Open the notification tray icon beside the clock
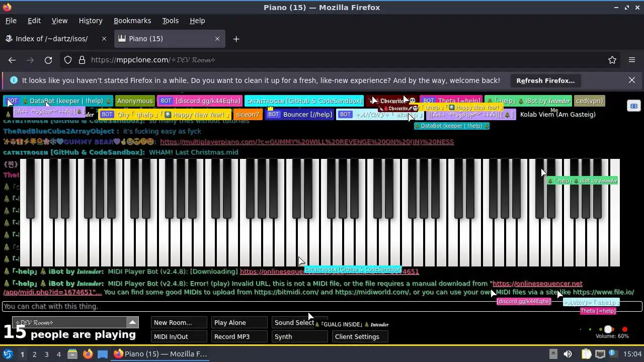This screenshot has width=644, height=362. 613,354
